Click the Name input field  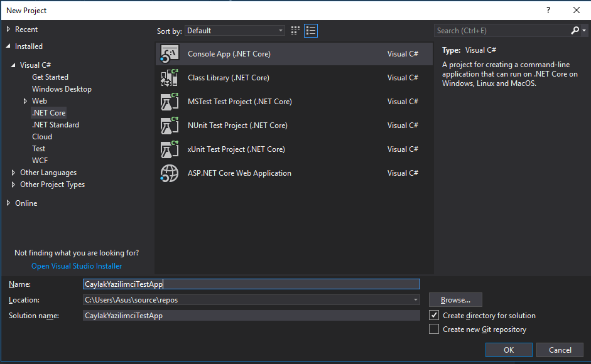pyautogui.click(x=251, y=284)
